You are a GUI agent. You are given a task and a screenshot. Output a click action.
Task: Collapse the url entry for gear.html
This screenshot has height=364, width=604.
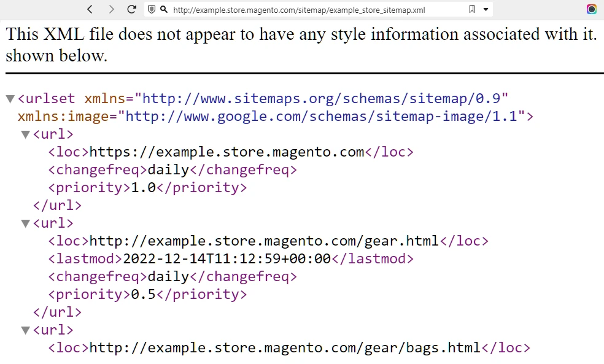(25, 223)
